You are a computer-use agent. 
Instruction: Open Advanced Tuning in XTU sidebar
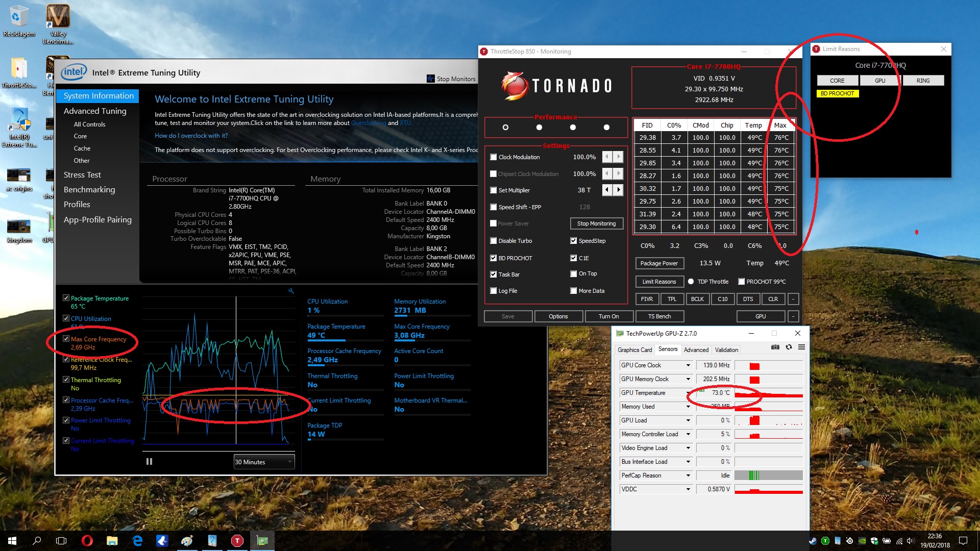[x=95, y=111]
